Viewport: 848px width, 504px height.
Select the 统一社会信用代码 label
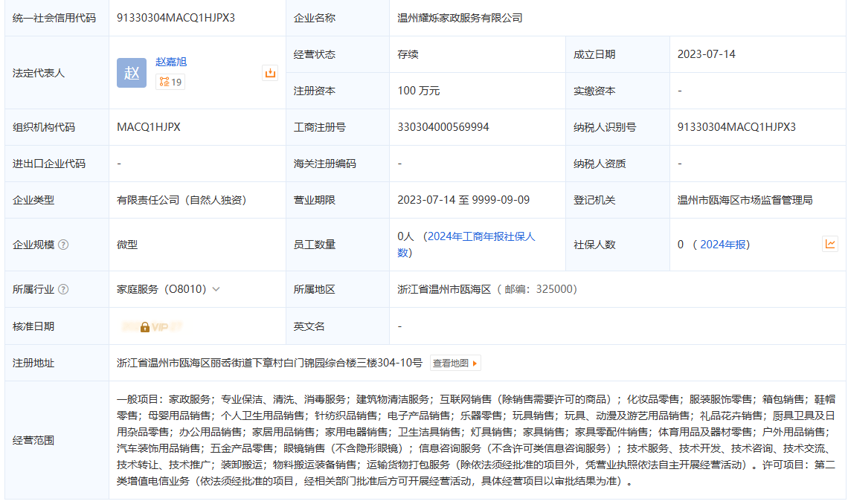[54, 18]
